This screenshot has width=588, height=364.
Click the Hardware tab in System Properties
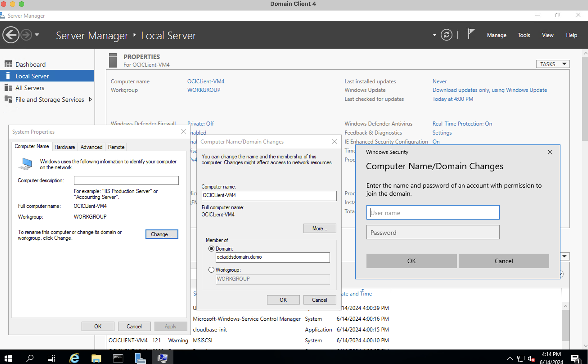coord(64,146)
